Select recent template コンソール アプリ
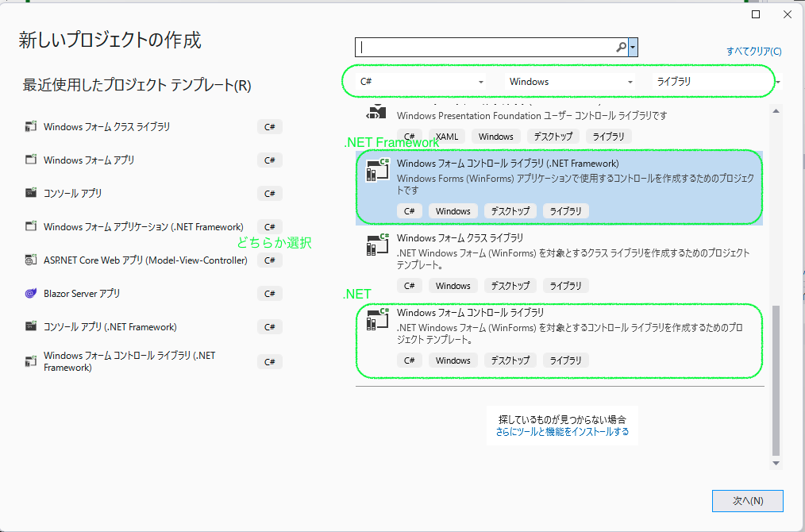805x532 pixels. [x=153, y=193]
